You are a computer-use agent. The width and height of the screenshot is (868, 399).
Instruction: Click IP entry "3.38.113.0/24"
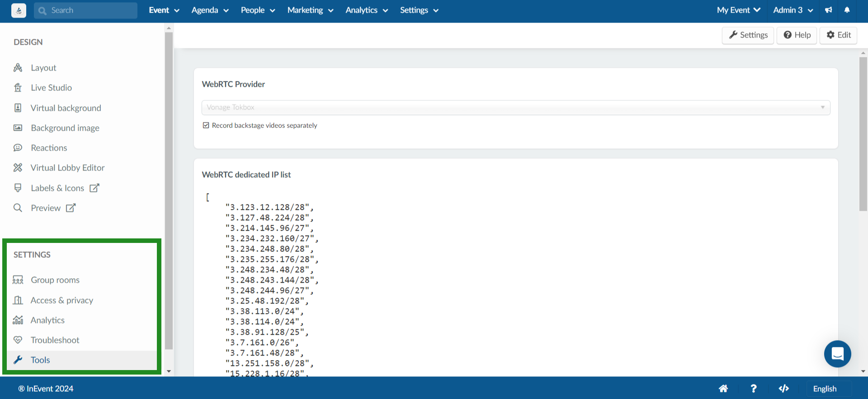click(264, 311)
